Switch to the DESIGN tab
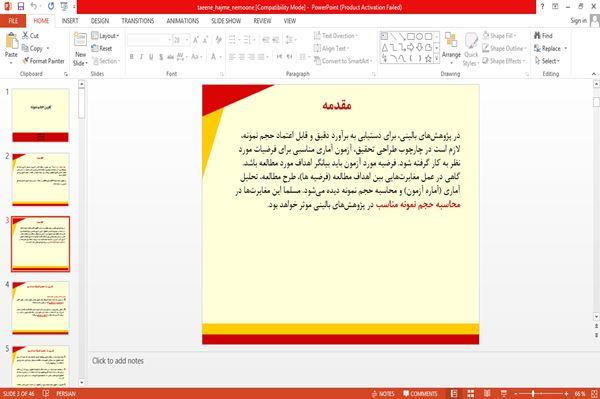This screenshot has height=399, width=600. (x=100, y=21)
